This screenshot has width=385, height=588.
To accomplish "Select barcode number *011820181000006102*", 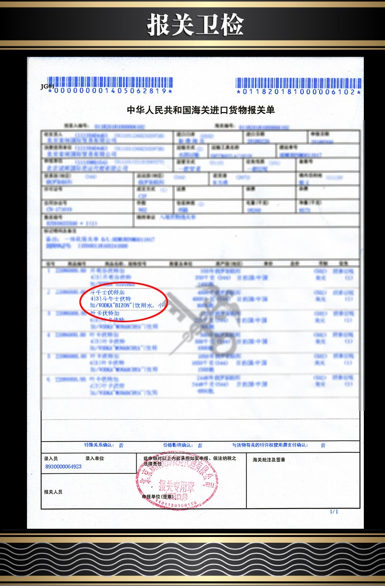I will [x=298, y=91].
